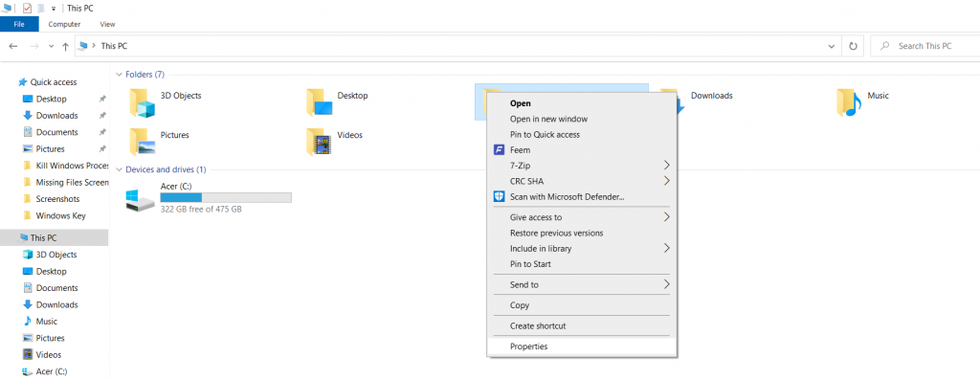Unpin Desktop from Quick access pin icon
The width and height of the screenshot is (980, 380).
102,99
